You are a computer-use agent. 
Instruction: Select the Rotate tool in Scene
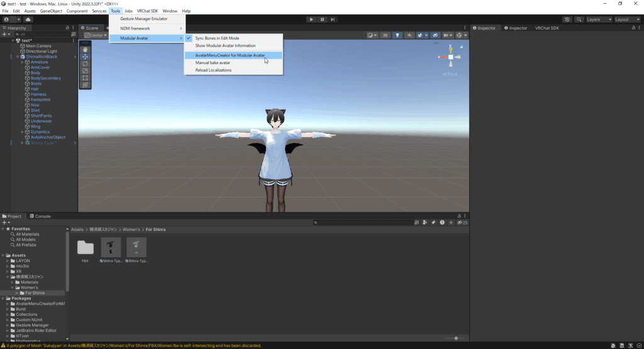[x=85, y=64]
